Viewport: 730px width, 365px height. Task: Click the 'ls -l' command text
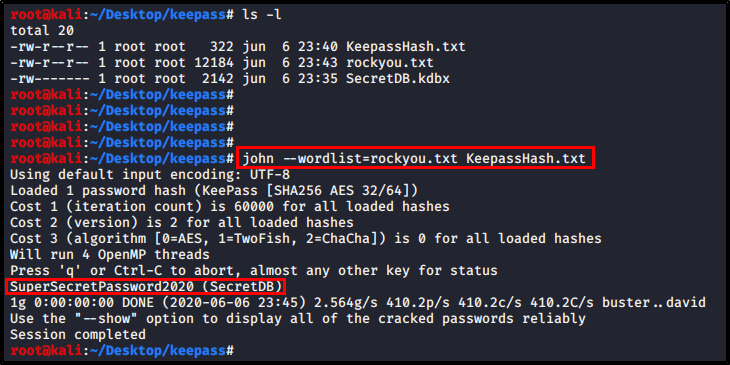(x=262, y=15)
